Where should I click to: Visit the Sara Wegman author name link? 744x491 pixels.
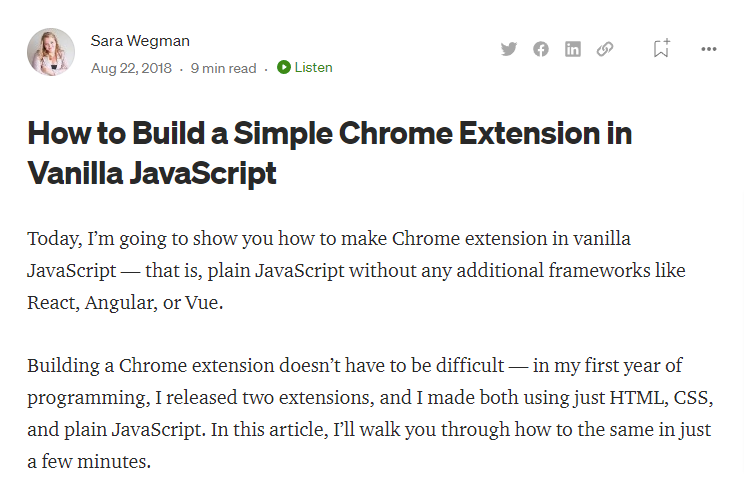pyautogui.click(x=140, y=41)
